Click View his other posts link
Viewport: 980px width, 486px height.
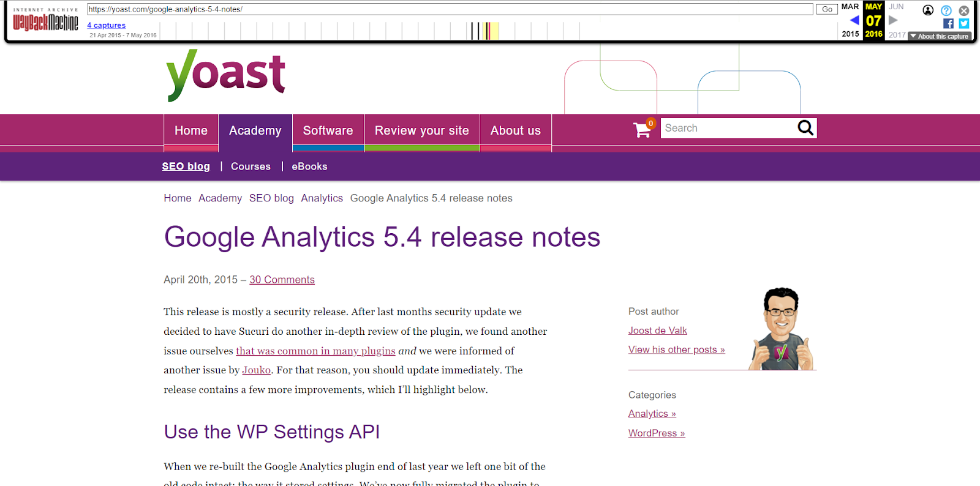(x=677, y=350)
